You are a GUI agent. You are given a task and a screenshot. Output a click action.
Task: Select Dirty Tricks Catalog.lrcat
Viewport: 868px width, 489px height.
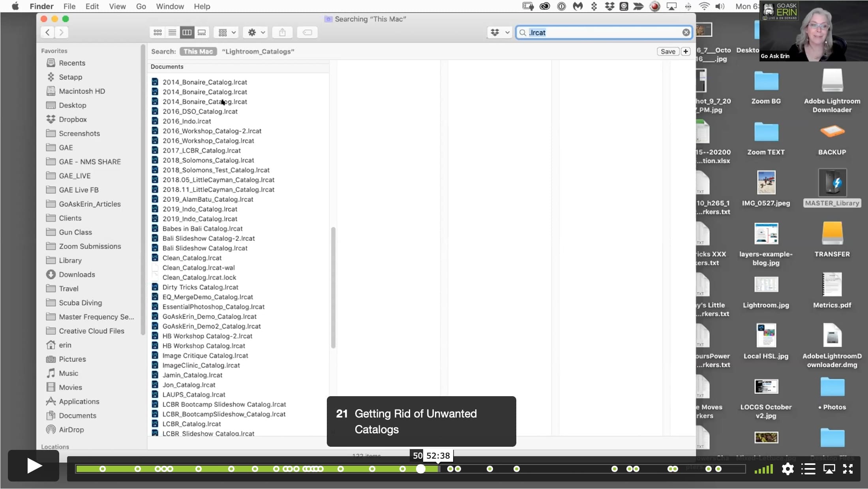click(x=200, y=287)
